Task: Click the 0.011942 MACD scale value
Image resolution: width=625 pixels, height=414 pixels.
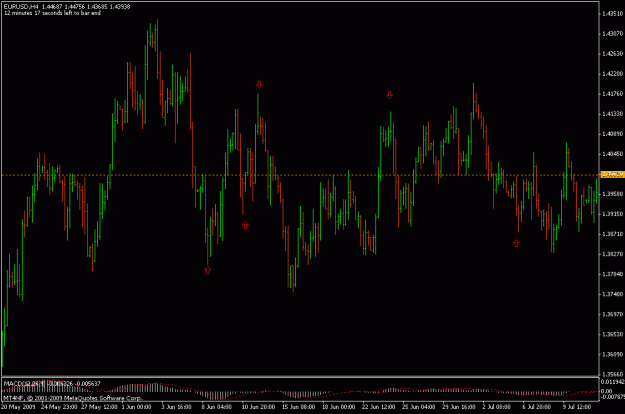Action: pos(613,382)
